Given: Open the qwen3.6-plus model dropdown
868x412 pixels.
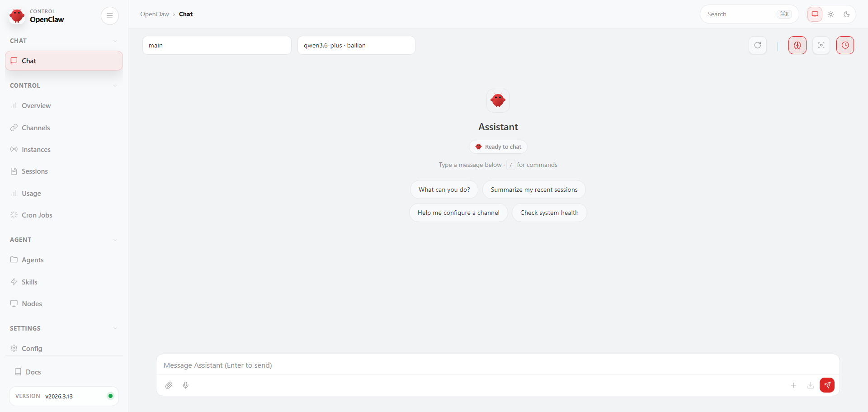Looking at the screenshot, I should [x=356, y=45].
